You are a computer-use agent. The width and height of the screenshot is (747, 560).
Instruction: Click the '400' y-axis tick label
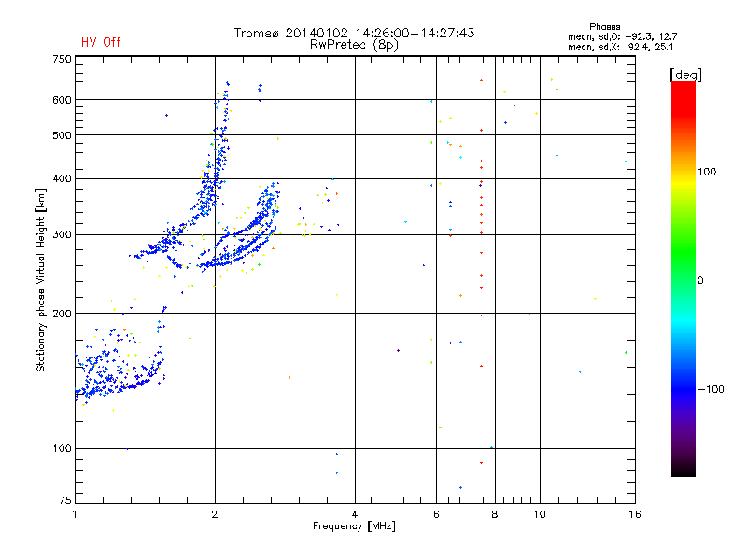[62, 179]
